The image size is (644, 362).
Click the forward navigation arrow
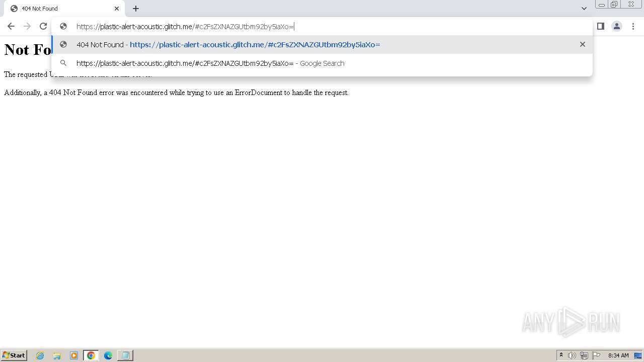click(27, 26)
